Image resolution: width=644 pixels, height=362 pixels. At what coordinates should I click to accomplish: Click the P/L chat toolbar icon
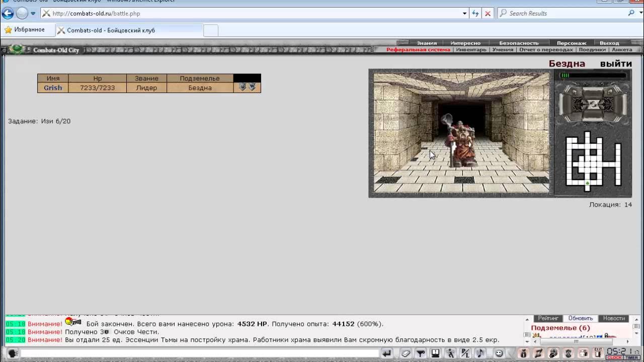(465, 353)
